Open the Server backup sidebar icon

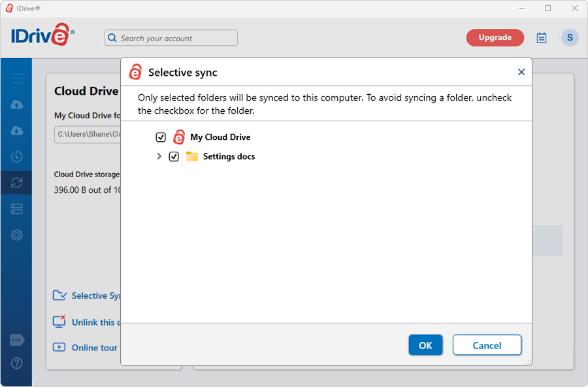coord(17,209)
